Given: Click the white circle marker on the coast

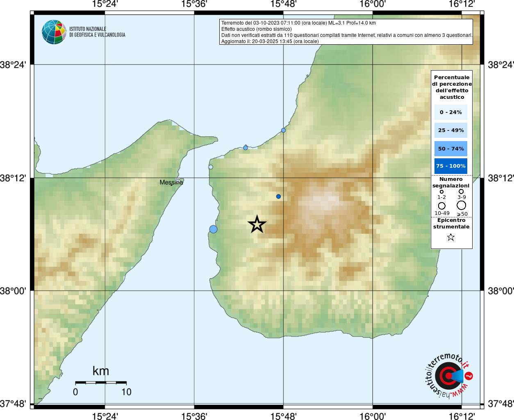Looking at the screenshot, I should tap(211, 167).
